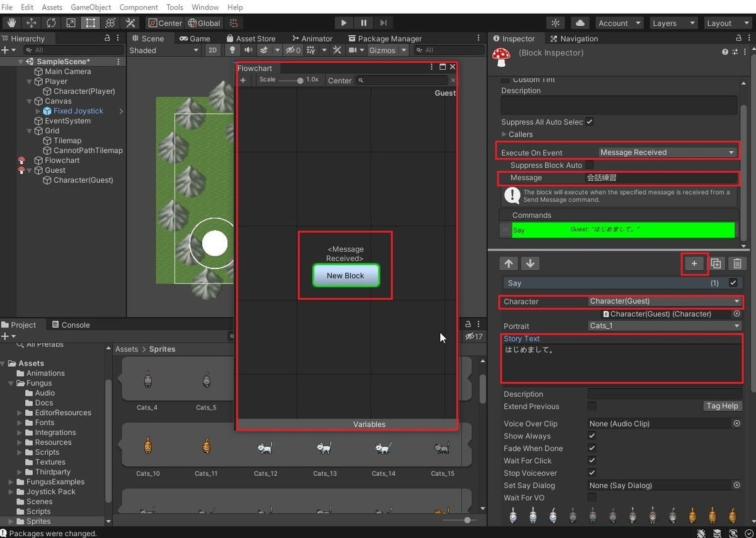
Task: Select Flowchart in Hierarchy
Action: coord(62,160)
